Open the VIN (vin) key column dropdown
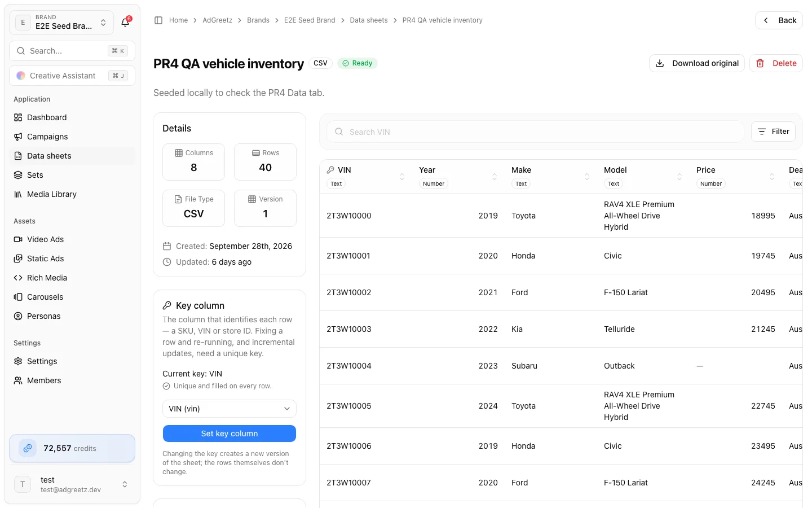Image resolution: width=812 pixels, height=508 pixels. (230, 409)
